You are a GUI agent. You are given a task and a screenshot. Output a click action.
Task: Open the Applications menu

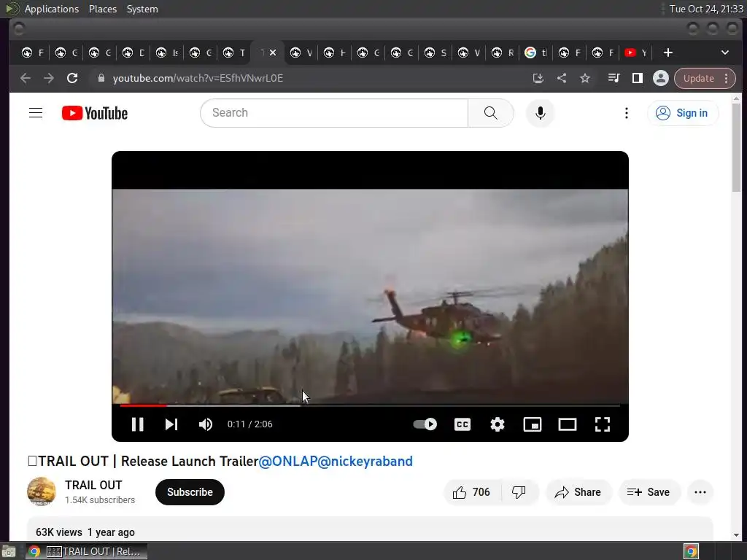52,9
